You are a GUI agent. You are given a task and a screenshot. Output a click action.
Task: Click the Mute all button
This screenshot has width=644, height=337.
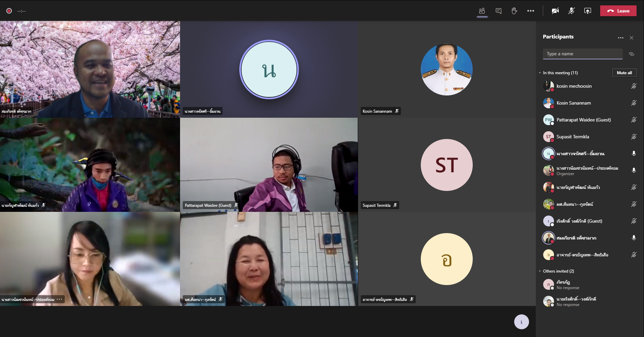(x=624, y=73)
